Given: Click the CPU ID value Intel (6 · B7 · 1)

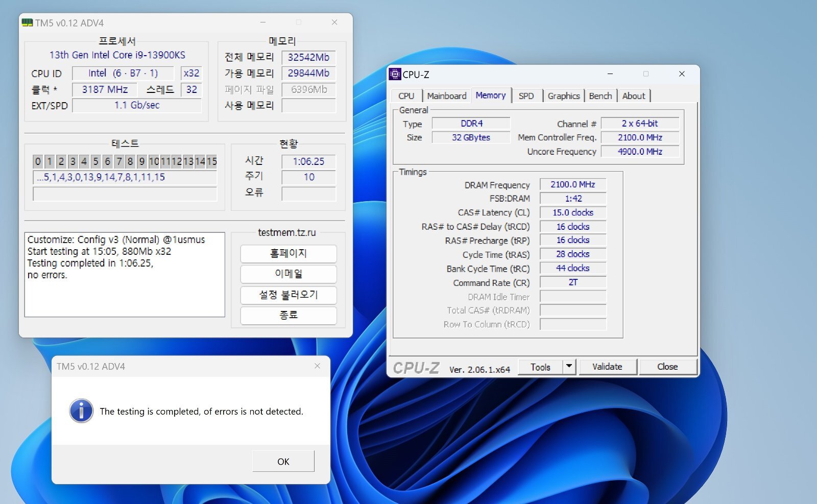Looking at the screenshot, I should (123, 73).
